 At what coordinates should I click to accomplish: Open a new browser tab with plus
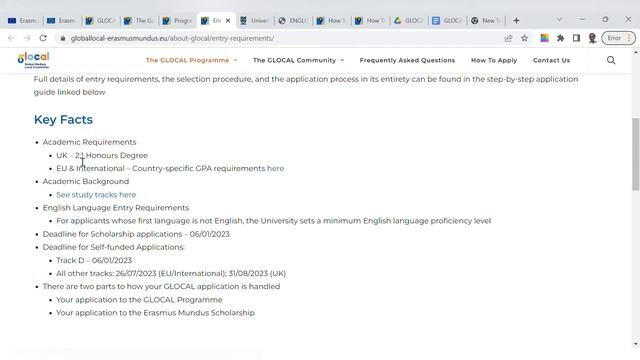(516, 20)
